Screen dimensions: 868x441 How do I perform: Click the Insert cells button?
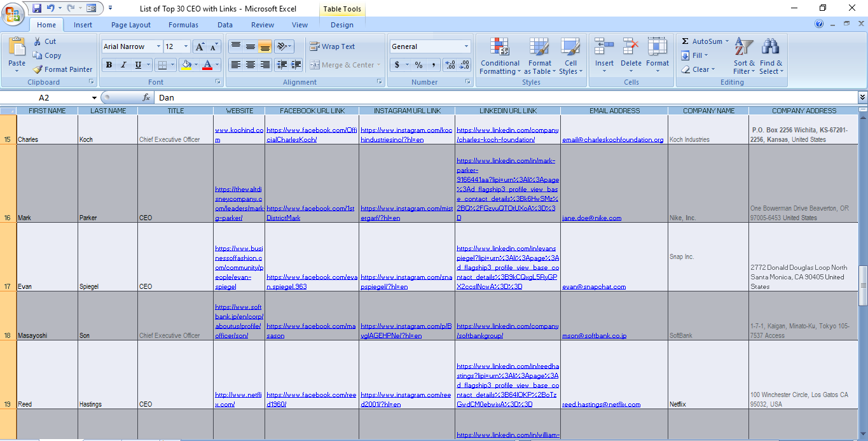pyautogui.click(x=604, y=56)
